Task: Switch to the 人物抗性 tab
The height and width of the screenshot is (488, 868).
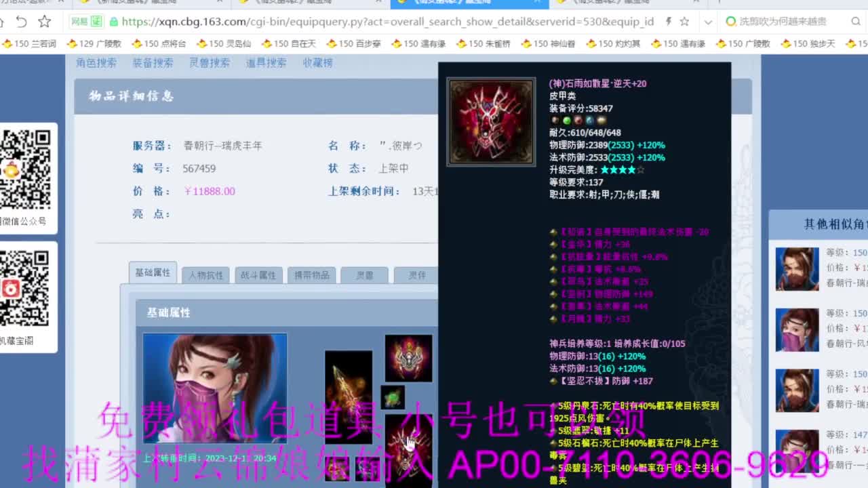Action: 206,275
